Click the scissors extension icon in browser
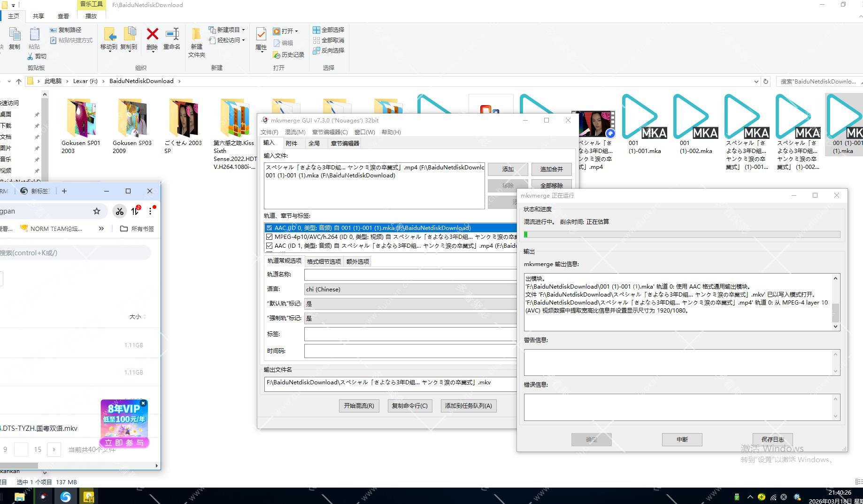Viewport: 863px width, 504px height. click(x=120, y=211)
